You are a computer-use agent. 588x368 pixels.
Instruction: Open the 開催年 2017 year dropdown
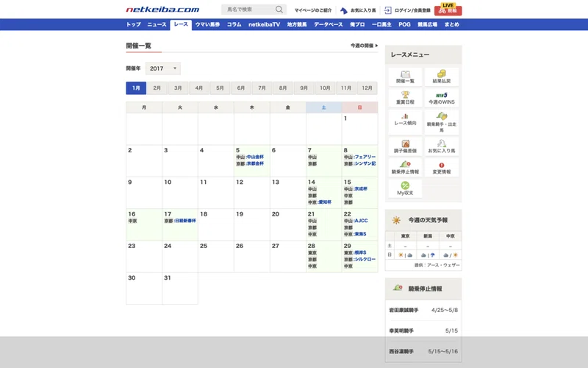pyautogui.click(x=162, y=68)
